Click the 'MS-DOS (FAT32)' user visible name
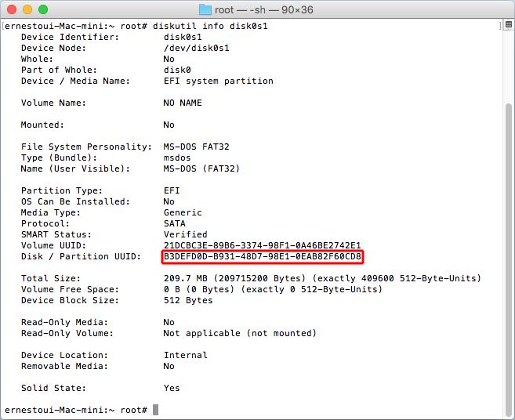 (x=201, y=168)
